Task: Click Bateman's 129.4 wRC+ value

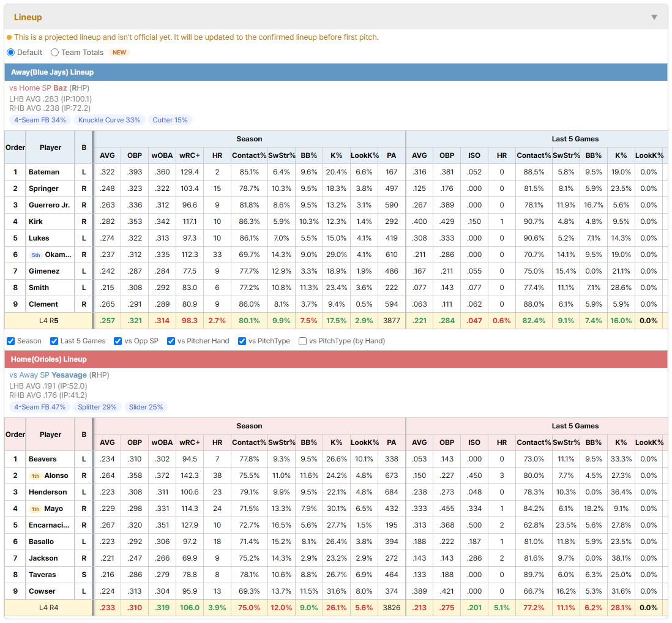Action: point(190,172)
